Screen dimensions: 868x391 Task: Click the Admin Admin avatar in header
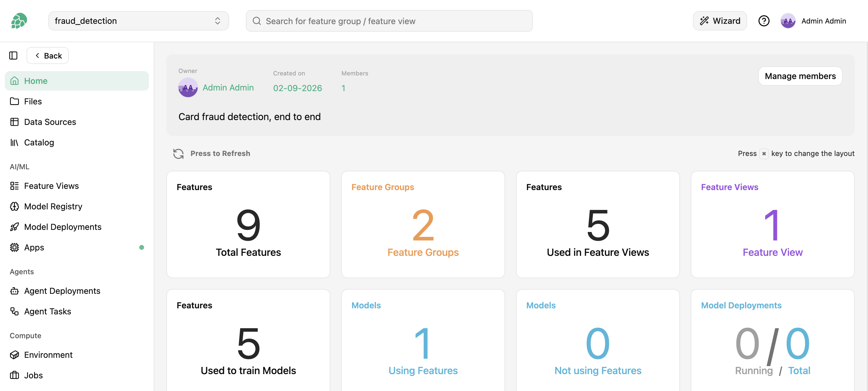pyautogui.click(x=788, y=21)
